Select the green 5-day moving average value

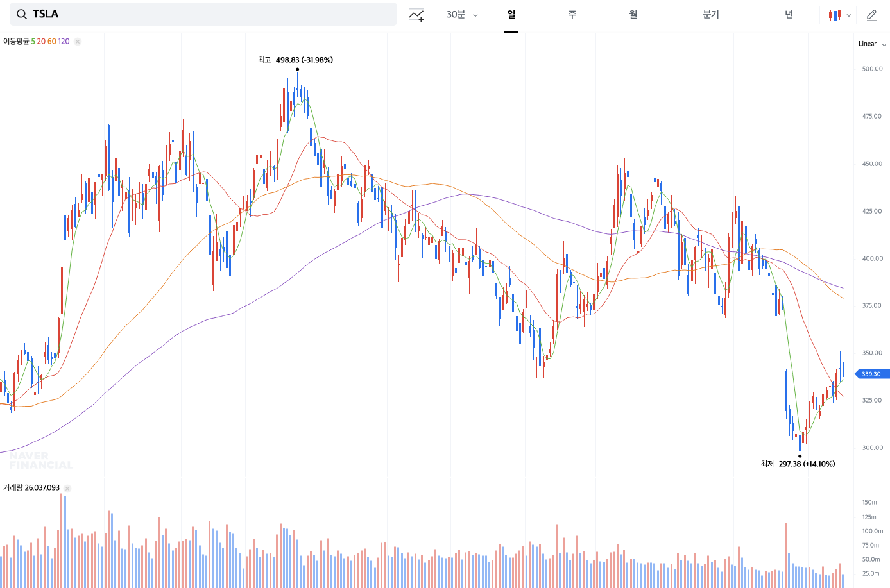(33, 42)
